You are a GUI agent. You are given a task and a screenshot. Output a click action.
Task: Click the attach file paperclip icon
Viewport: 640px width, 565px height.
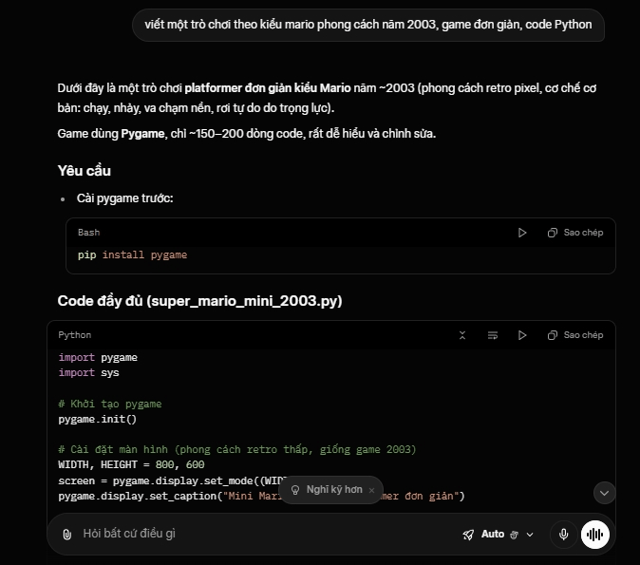[66, 534]
